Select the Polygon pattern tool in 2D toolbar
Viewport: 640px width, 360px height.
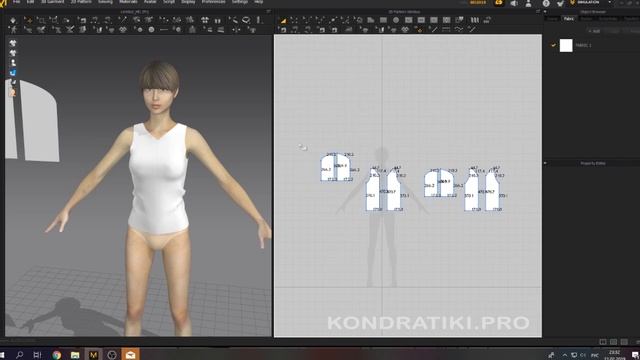(371, 20)
